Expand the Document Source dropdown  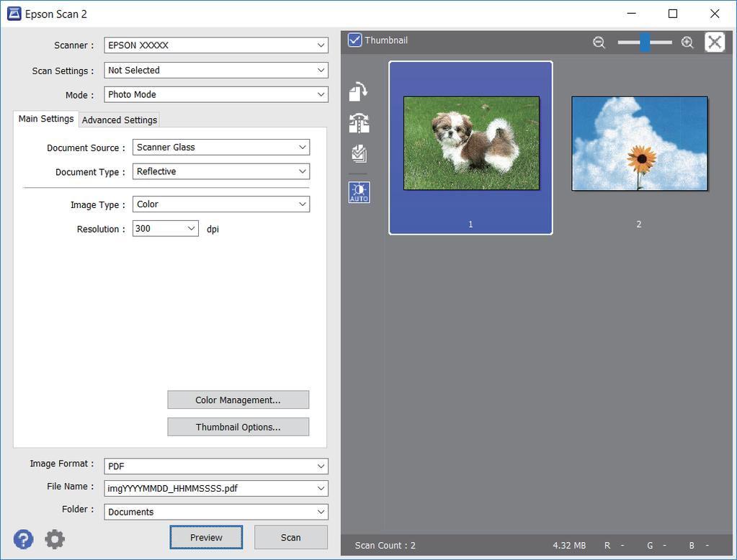click(x=221, y=147)
